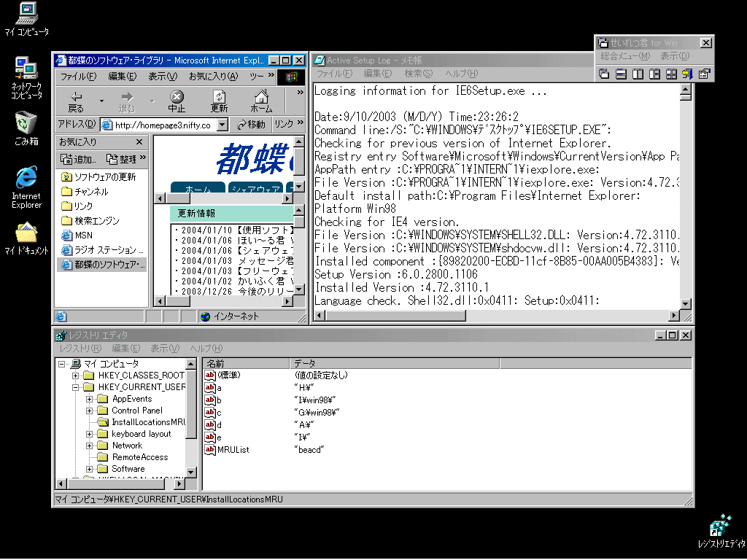Click the computer icon at registry tree root

pos(75,364)
